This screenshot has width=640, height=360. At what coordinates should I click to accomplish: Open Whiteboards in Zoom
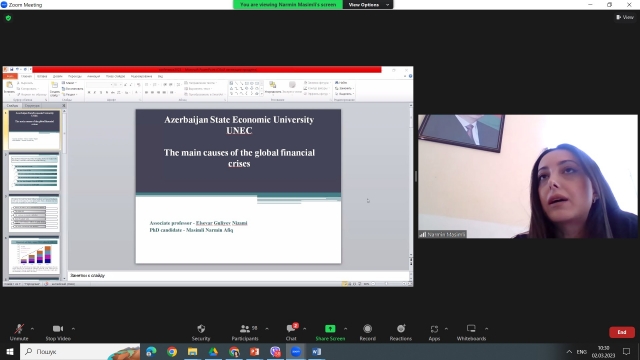pyautogui.click(x=471, y=332)
